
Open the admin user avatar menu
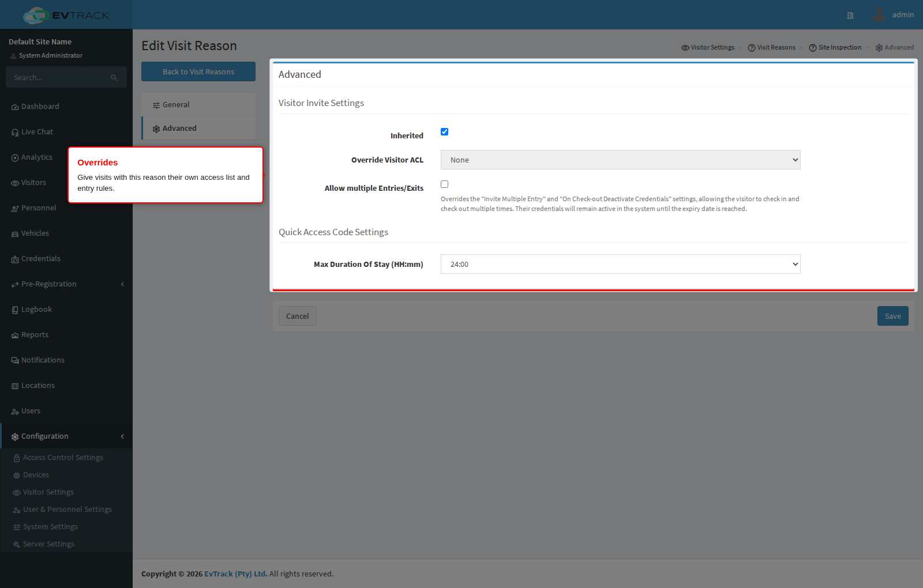(879, 14)
